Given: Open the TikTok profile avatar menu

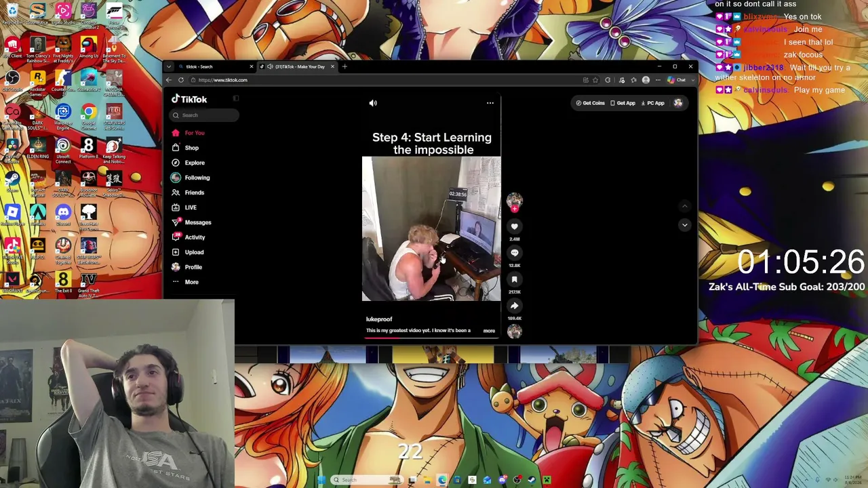Looking at the screenshot, I should click(678, 103).
